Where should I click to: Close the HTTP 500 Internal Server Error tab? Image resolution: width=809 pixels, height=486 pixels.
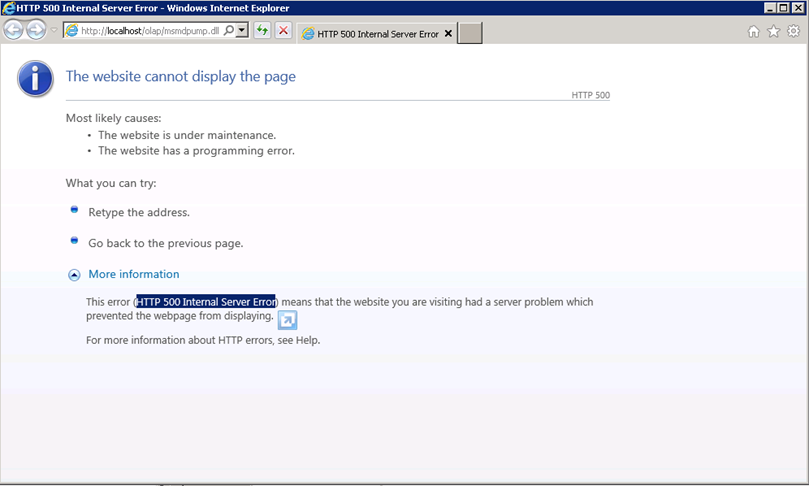coord(448,33)
